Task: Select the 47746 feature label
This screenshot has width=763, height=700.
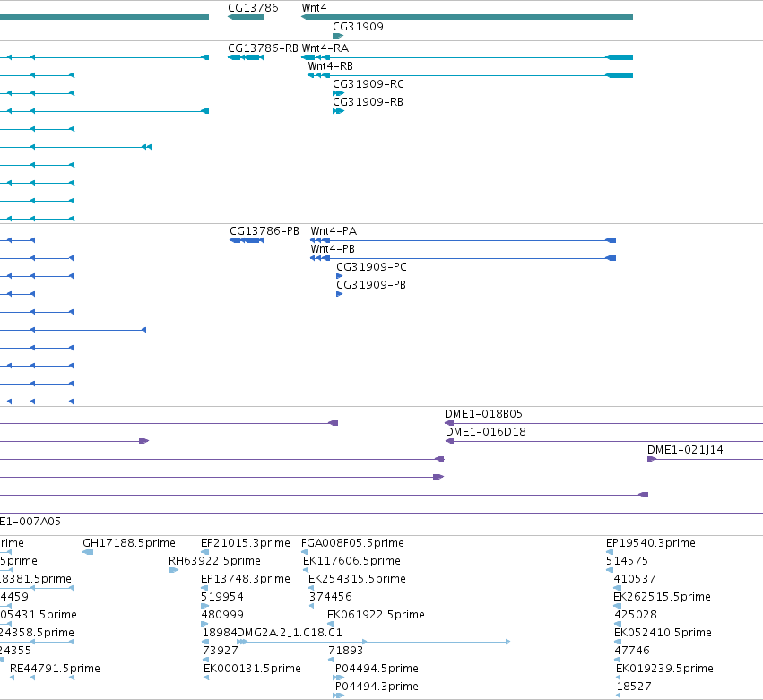Action: [632, 651]
